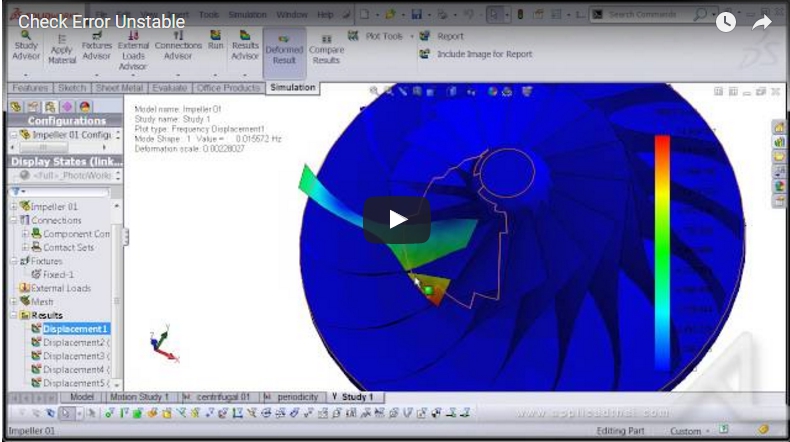Expand the Impeller 01 study tree node

click(x=14, y=206)
